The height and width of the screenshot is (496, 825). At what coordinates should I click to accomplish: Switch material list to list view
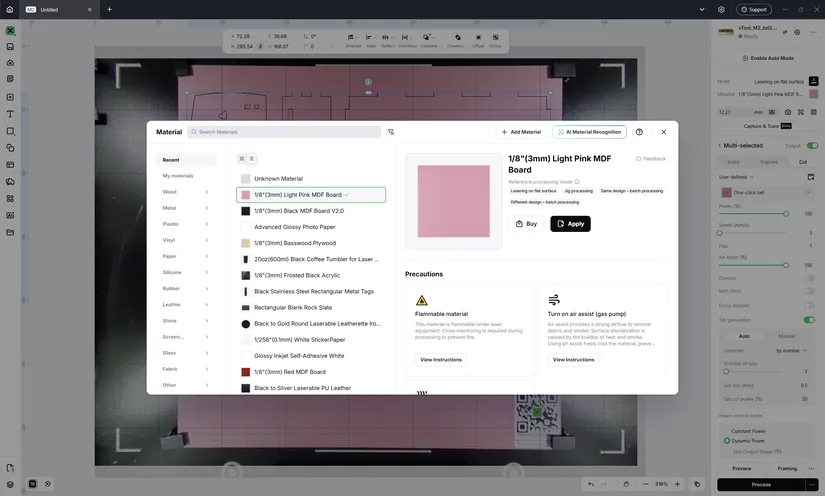(x=251, y=159)
